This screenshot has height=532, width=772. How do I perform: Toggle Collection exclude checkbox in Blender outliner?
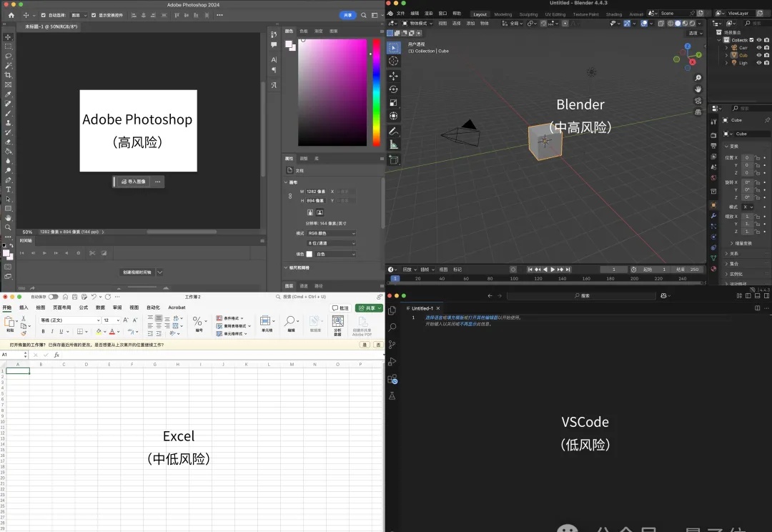point(751,40)
